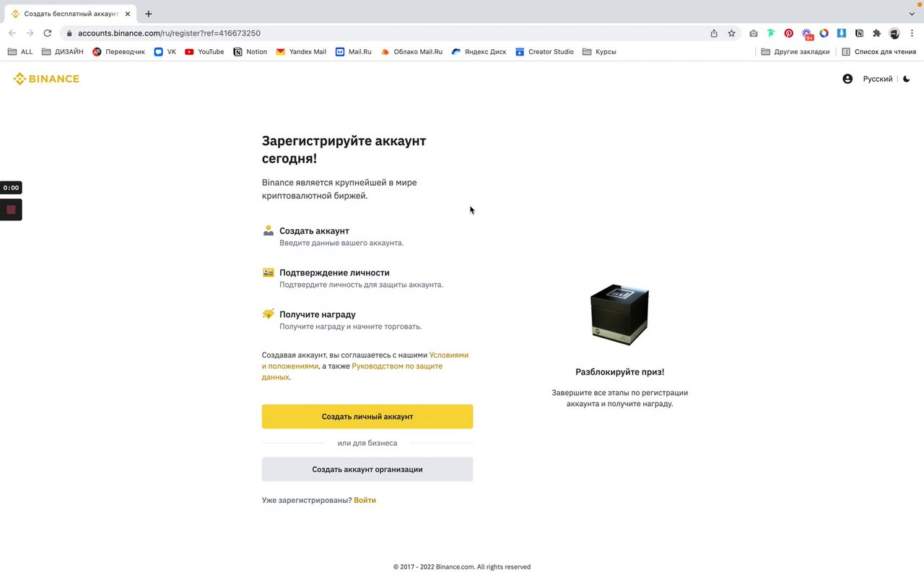Expand the Другие закладки folder
The image size is (924, 578).
(x=796, y=52)
